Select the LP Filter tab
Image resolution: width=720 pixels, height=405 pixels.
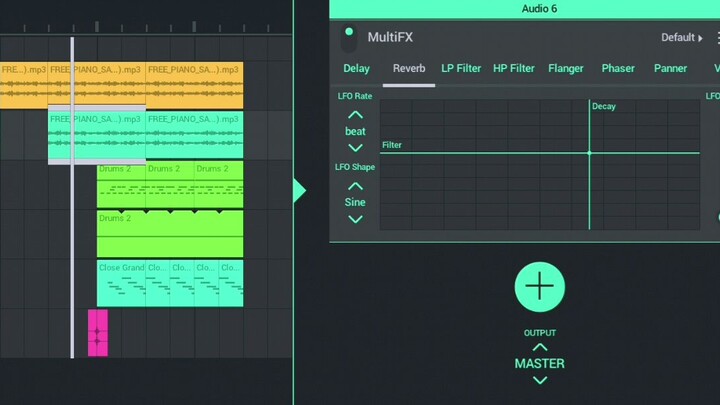point(461,69)
